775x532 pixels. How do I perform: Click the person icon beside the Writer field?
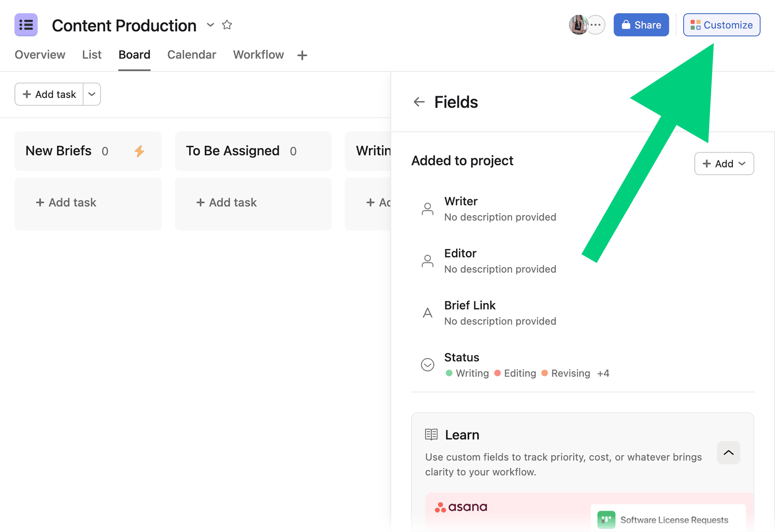427,208
